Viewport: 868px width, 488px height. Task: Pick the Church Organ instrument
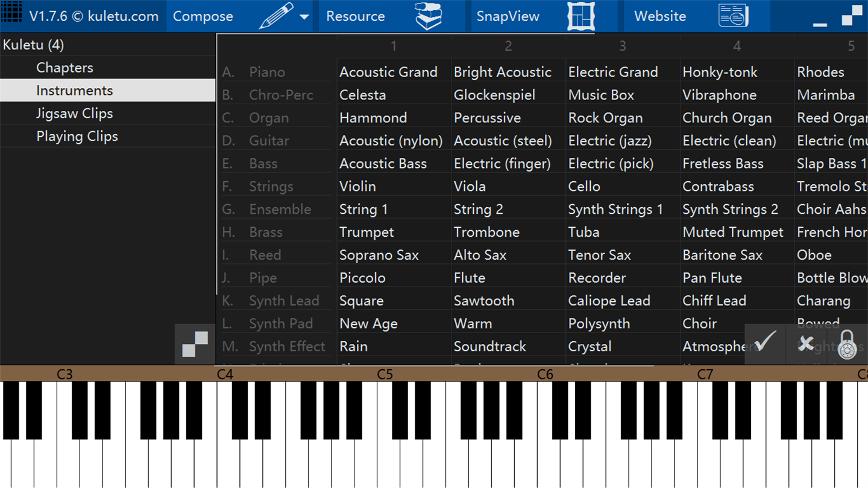tap(727, 118)
